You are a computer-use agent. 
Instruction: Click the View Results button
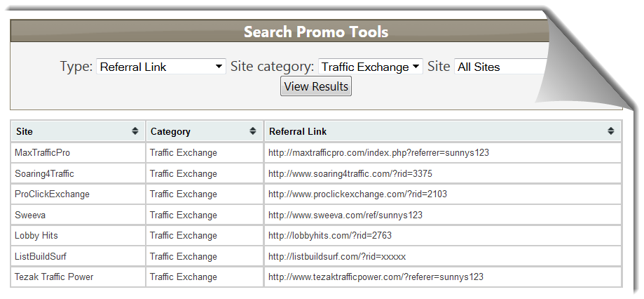tap(316, 86)
